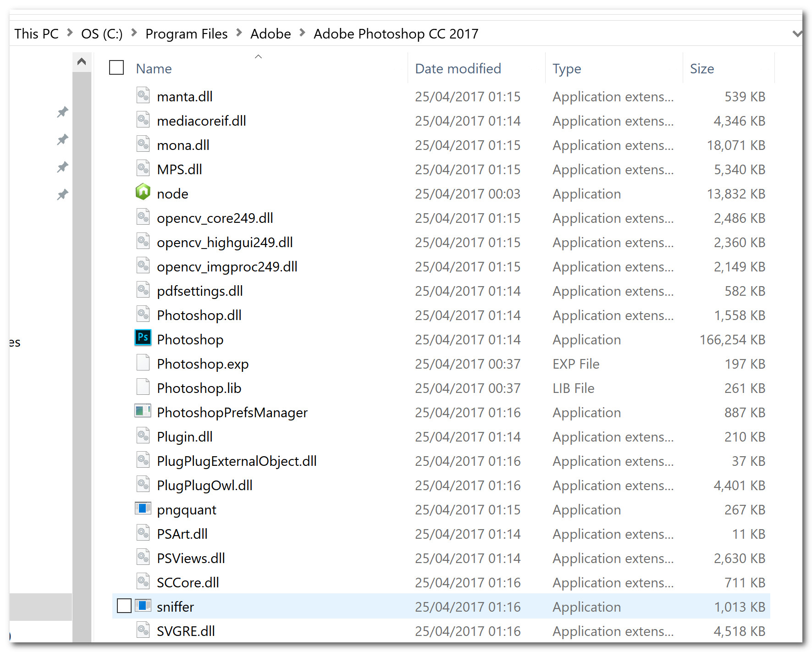
Task: Click the manta.dll file icon
Action: point(143,95)
